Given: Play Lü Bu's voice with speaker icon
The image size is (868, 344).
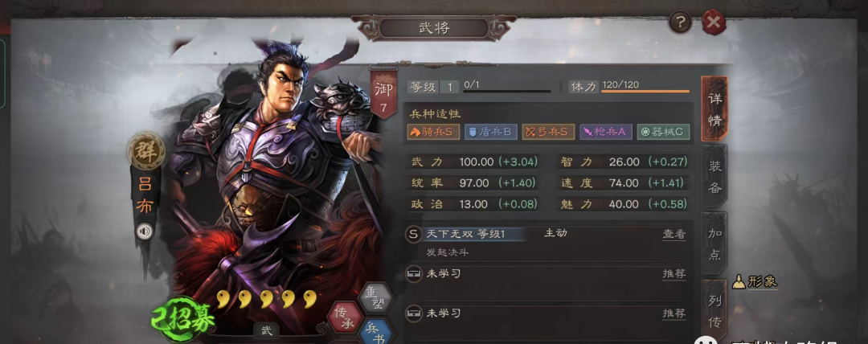Looking at the screenshot, I should [x=145, y=231].
